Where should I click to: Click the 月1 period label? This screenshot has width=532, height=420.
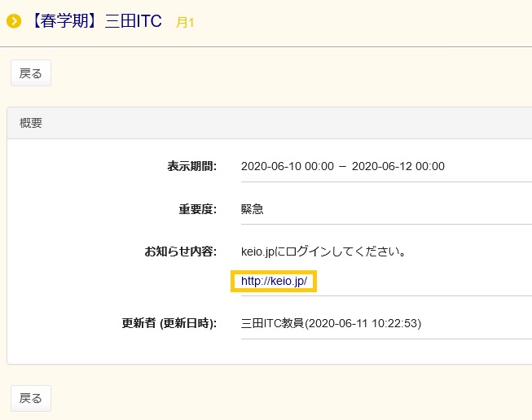[186, 23]
